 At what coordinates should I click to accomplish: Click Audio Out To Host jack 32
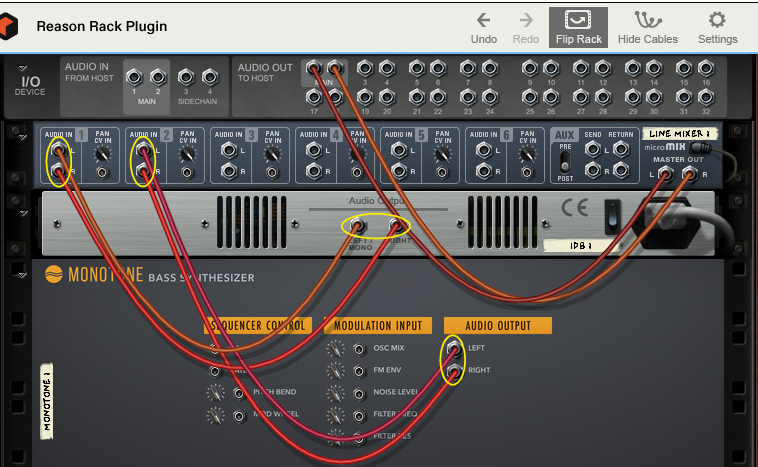coord(706,98)
